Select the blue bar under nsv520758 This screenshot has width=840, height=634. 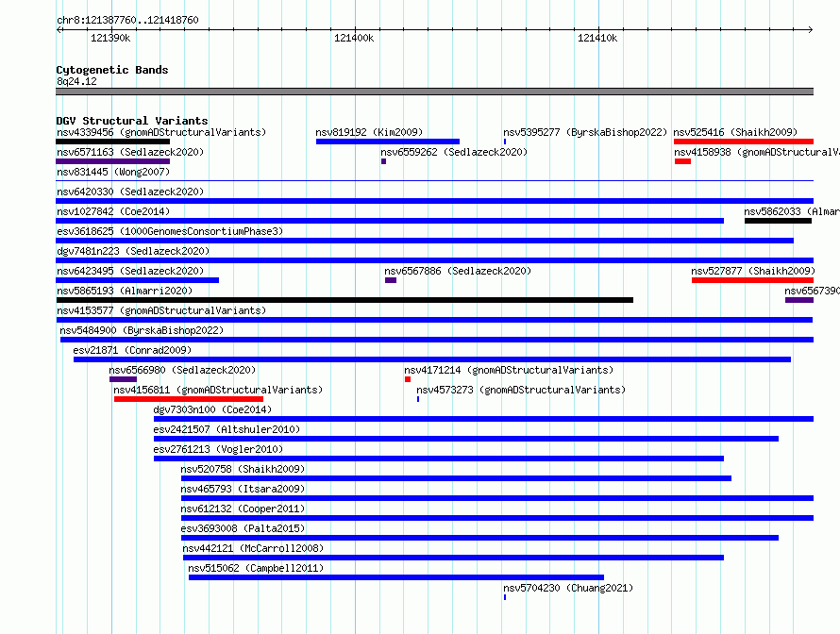click(x=457, y=478)
